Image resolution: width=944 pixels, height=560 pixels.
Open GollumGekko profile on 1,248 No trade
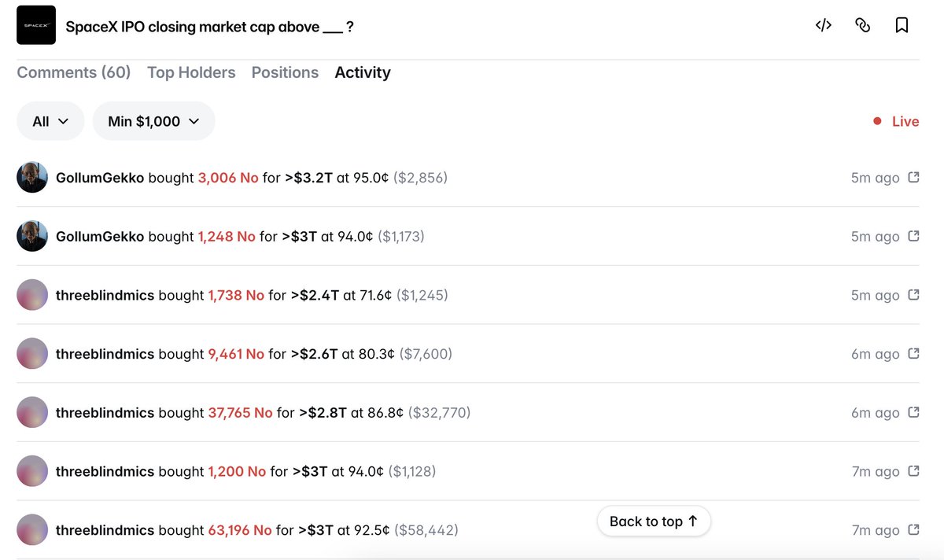coord(100,236)
